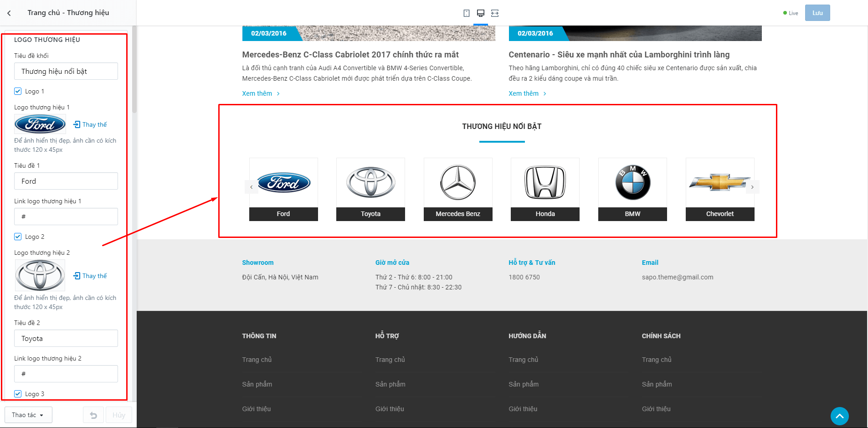Open the Thao tác dropdown

[28, 415]
